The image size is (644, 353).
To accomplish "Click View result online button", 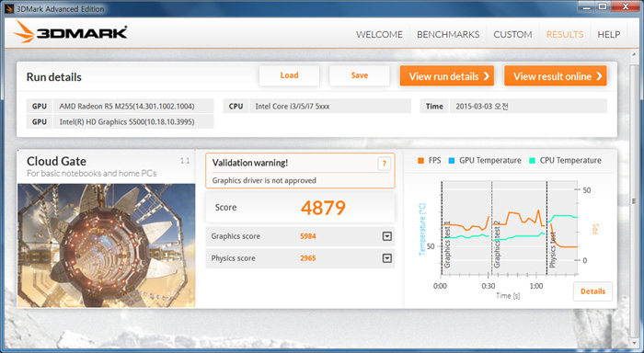I will (x=556, y=76).
